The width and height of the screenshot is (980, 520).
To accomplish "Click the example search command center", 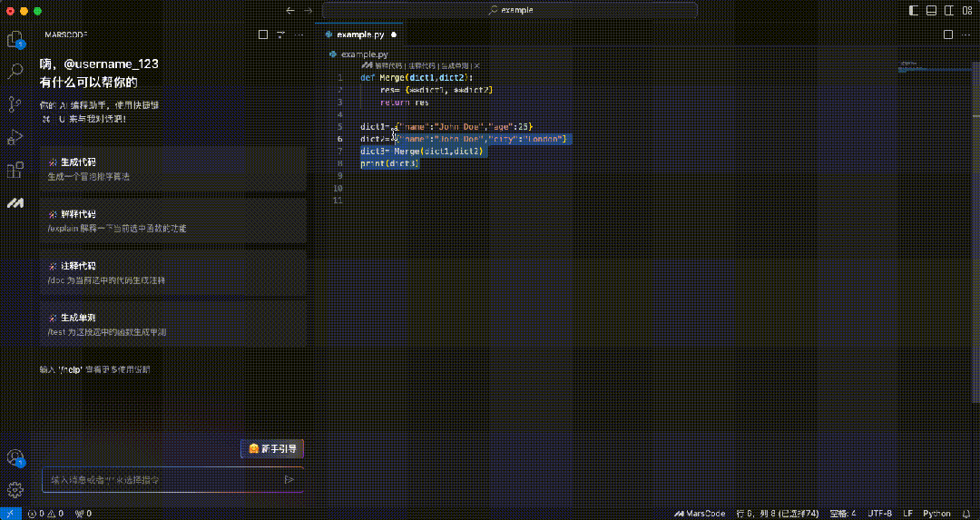I will [x=509, y=10].
